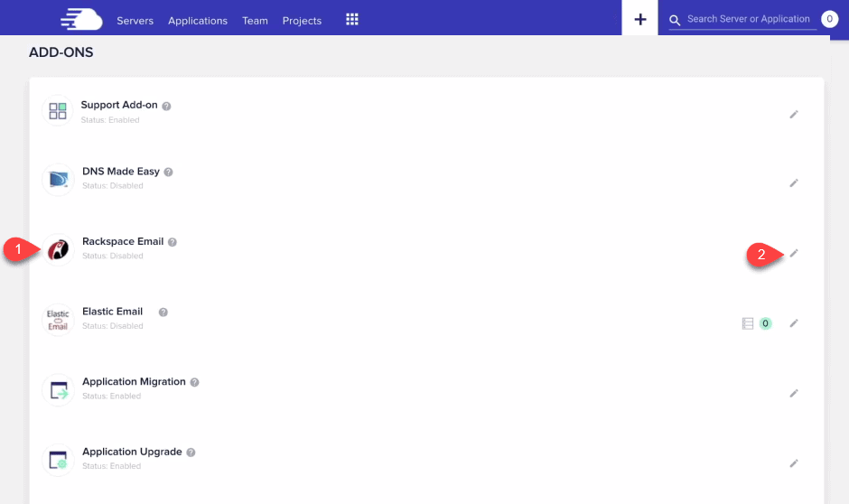Click Elastic Email 'Status: Disabled' text
849x504 pixels.
point(113,326)
